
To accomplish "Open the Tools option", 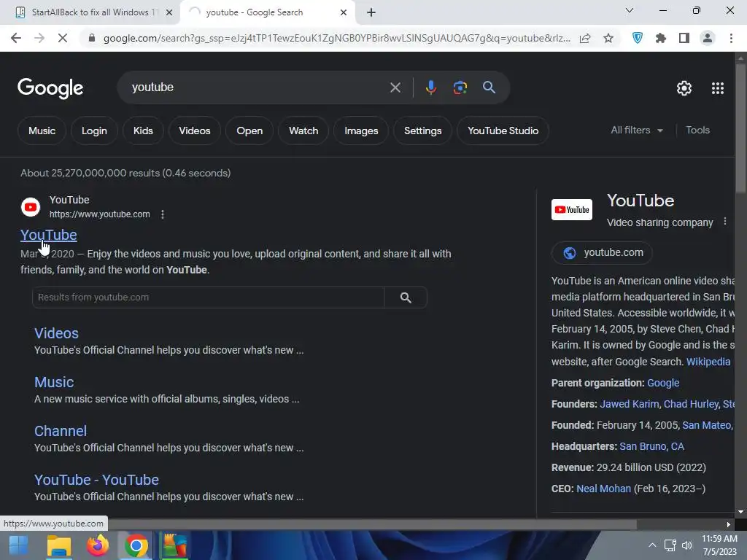I will click(x=697, y=130).
